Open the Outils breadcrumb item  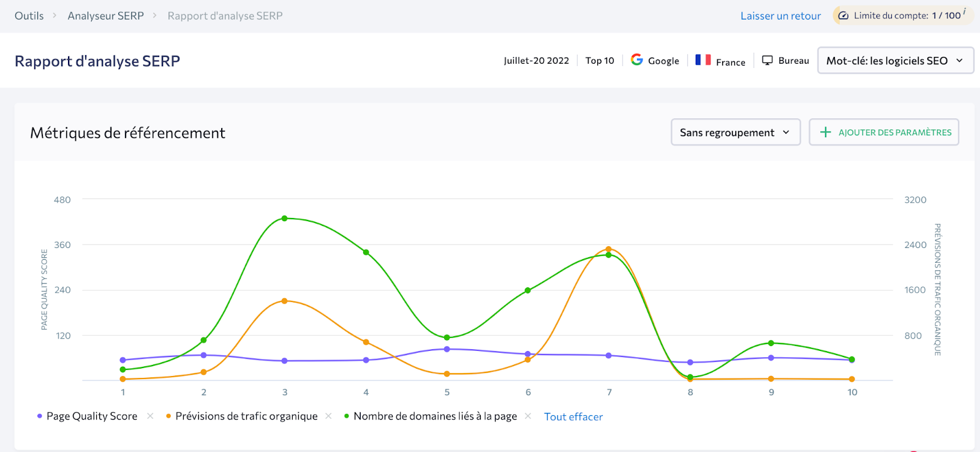(x=29, y=16)
